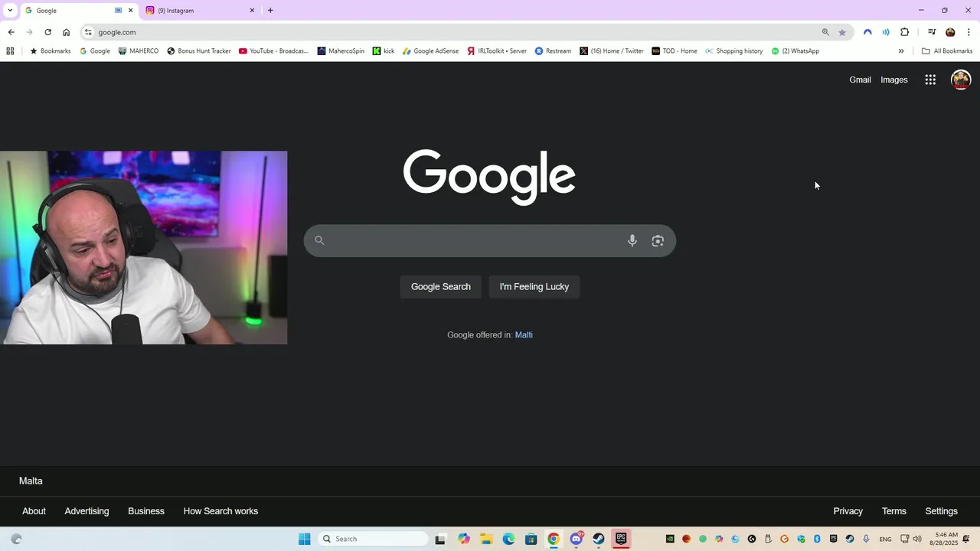Open the Google apps grid
Viewport: 980px width, 551px height.
930,80
